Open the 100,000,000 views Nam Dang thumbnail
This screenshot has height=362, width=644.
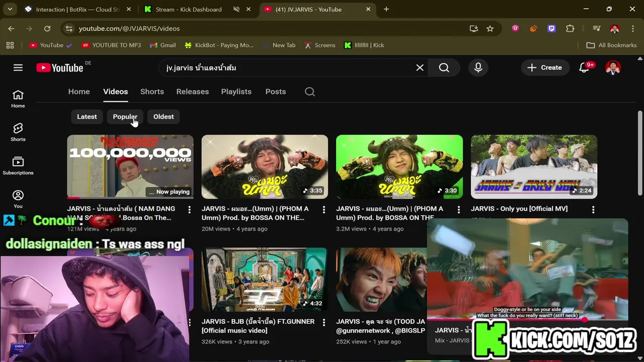130,166
